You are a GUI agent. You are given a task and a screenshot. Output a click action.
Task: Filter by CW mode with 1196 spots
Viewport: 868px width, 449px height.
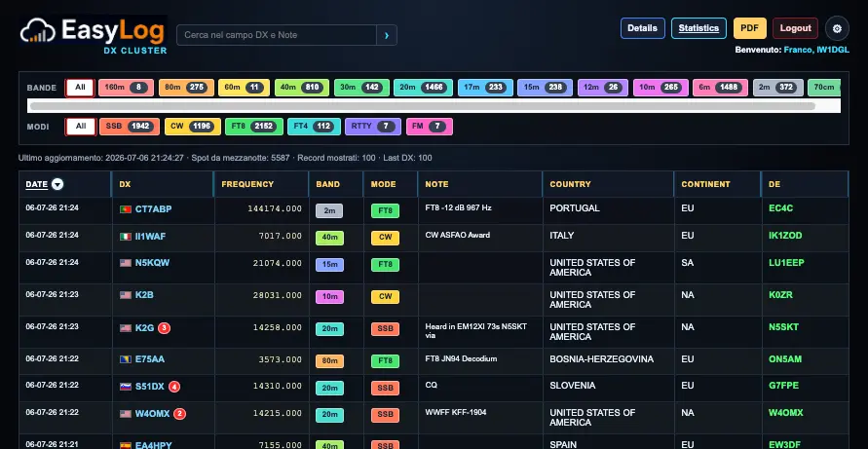click(193, 127)
